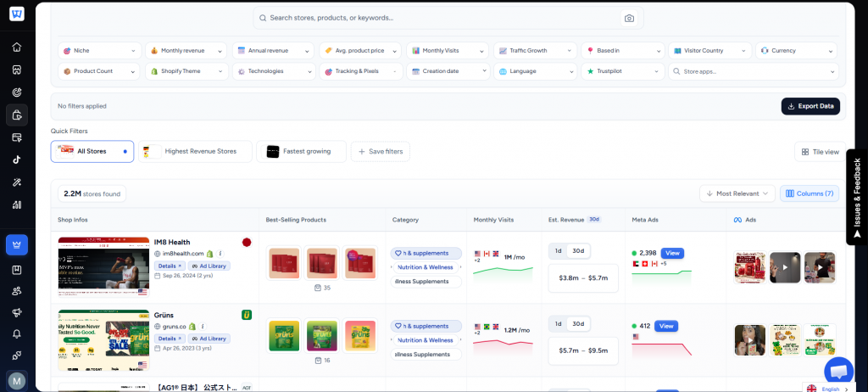Open the Annual revenue filter
Viewport: 868px width, 392px height.
point(274,50)
